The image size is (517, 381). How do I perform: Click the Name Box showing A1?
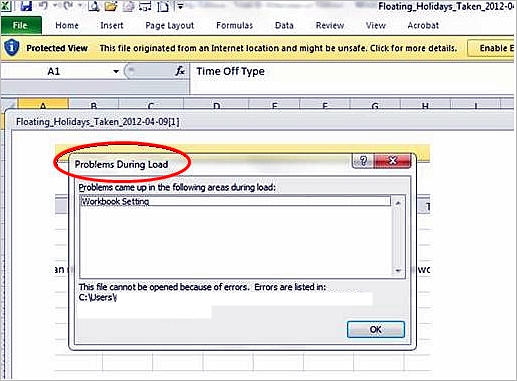pos(58,71)
